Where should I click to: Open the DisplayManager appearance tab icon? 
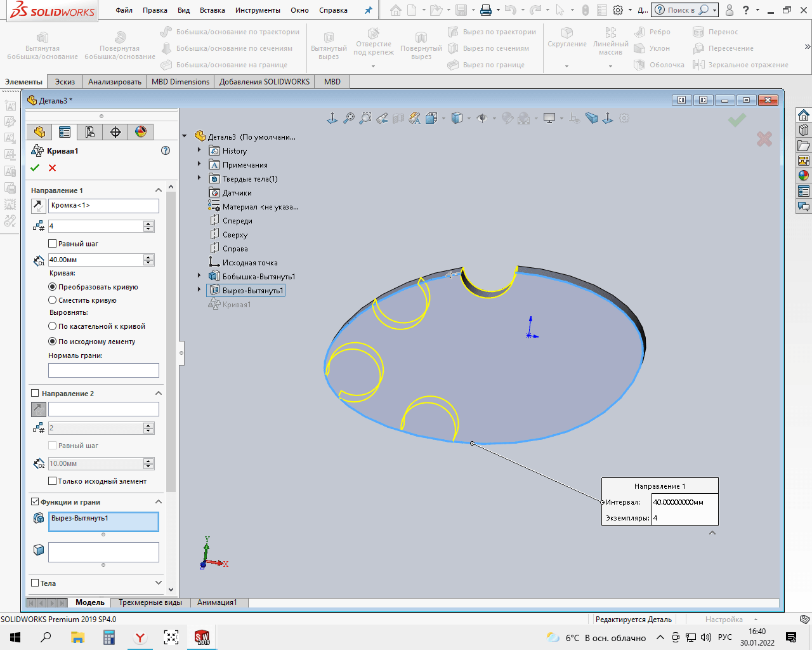141,132
